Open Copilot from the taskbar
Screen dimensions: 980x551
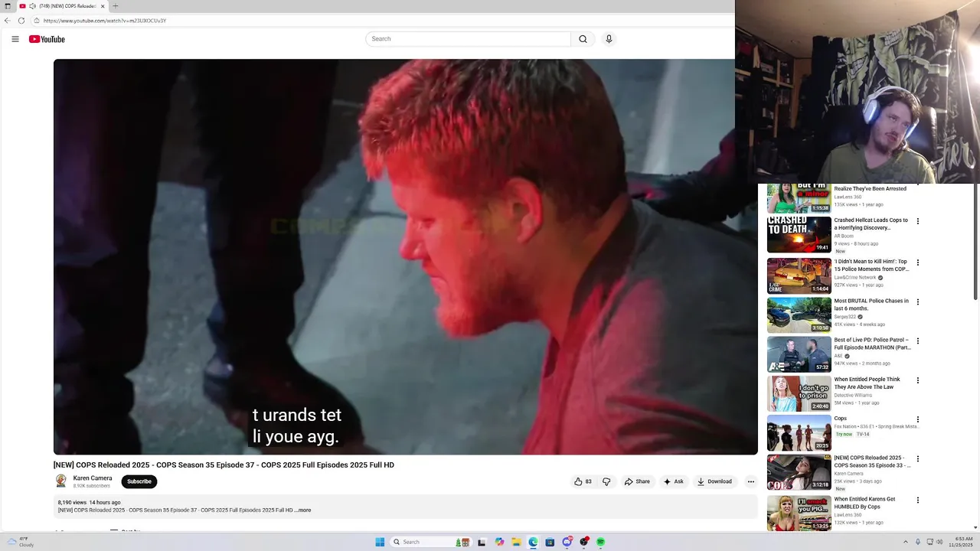coord(499,542)
